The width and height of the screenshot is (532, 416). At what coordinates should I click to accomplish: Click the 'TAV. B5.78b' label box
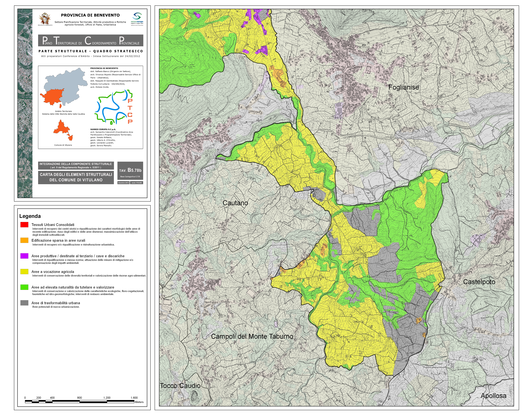130,171
